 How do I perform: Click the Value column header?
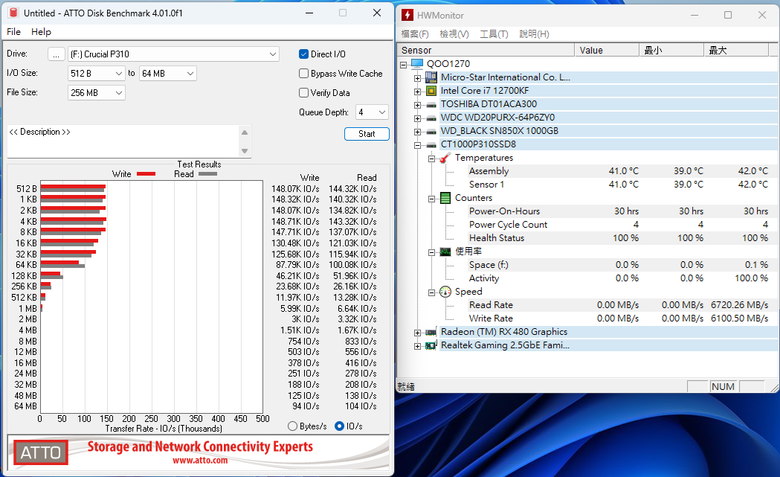coord(607,50)
